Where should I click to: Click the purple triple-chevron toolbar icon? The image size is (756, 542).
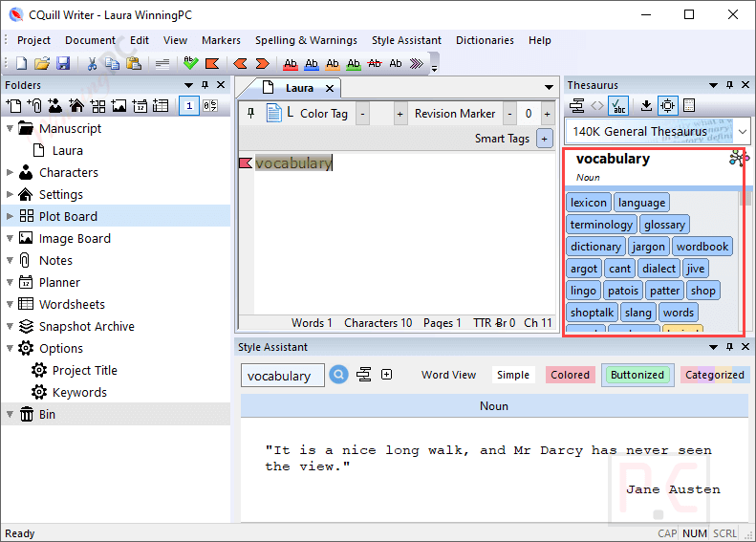click(x=416, y=63)
